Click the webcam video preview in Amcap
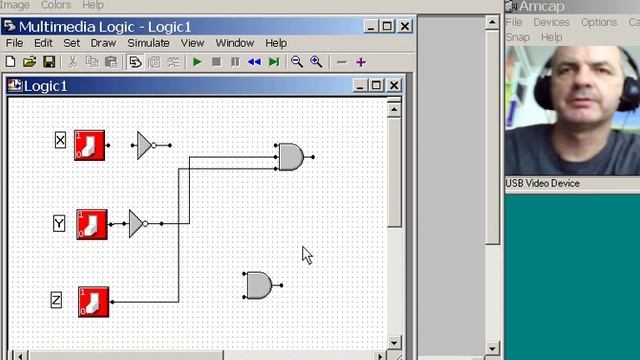 [x=572, y=111]
